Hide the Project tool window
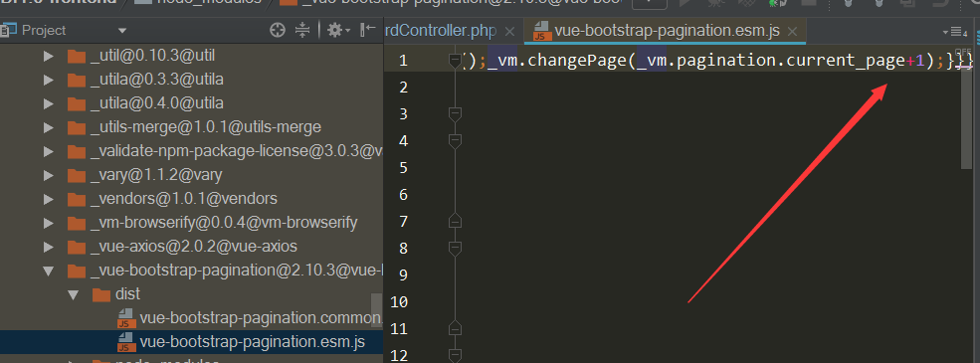The image size is (980, 363). (368, 30)
